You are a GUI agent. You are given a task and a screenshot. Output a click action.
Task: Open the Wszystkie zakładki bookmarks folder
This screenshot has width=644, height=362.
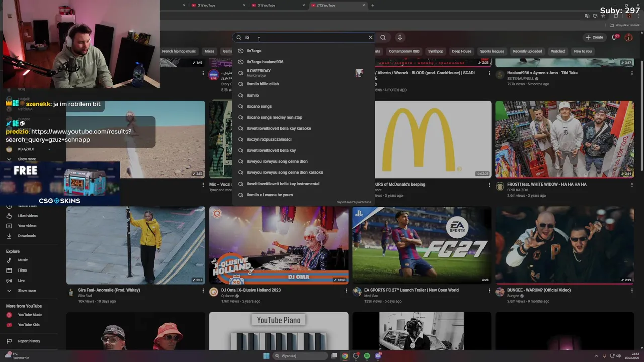point(625,25)
